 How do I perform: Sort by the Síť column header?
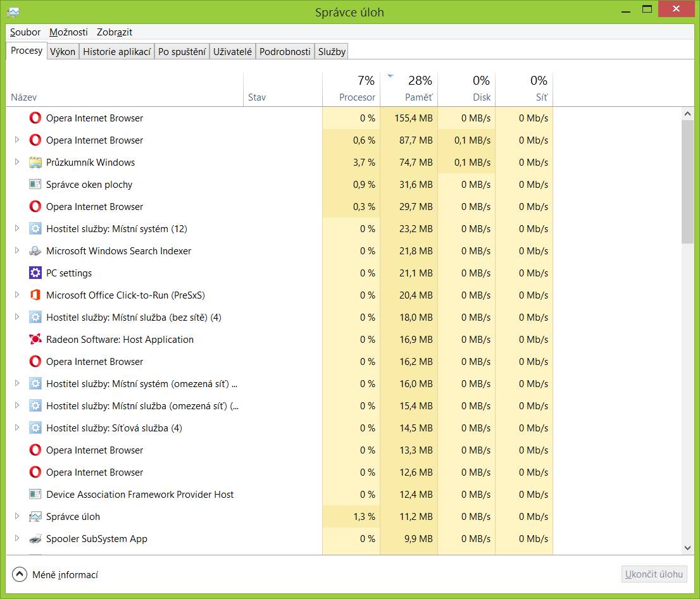(x=524, y=89)
